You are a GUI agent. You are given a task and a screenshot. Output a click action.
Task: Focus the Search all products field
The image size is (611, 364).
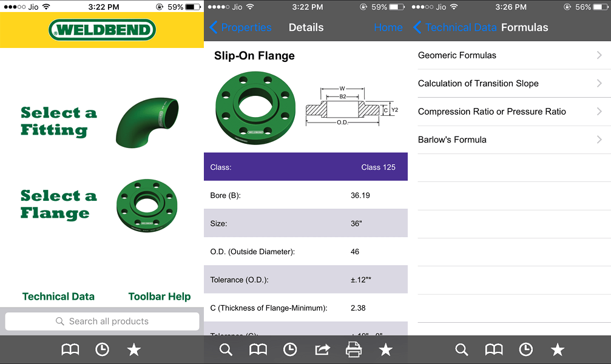(x=102, y=322)
